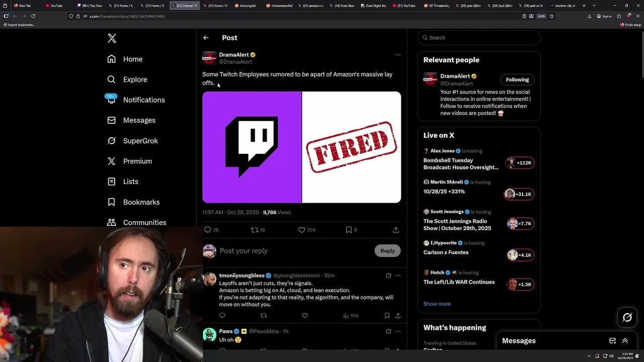Open the Grok floating icon

627,317
